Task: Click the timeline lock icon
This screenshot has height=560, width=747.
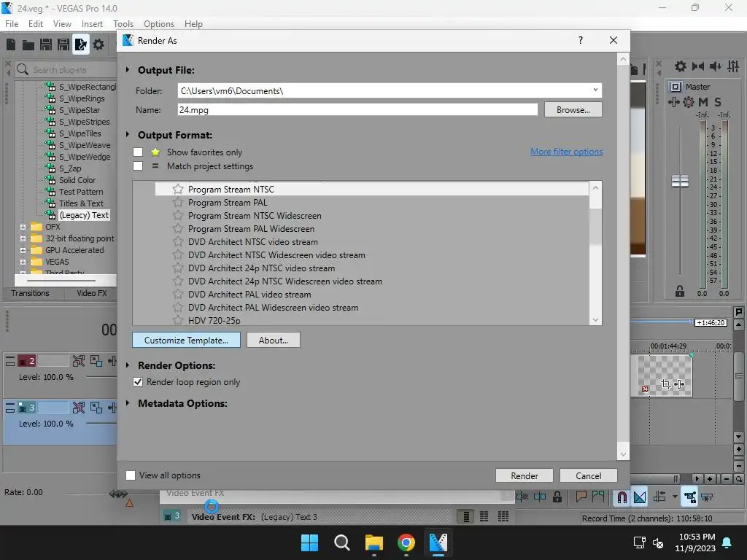Action: click(x=557, y=497)
